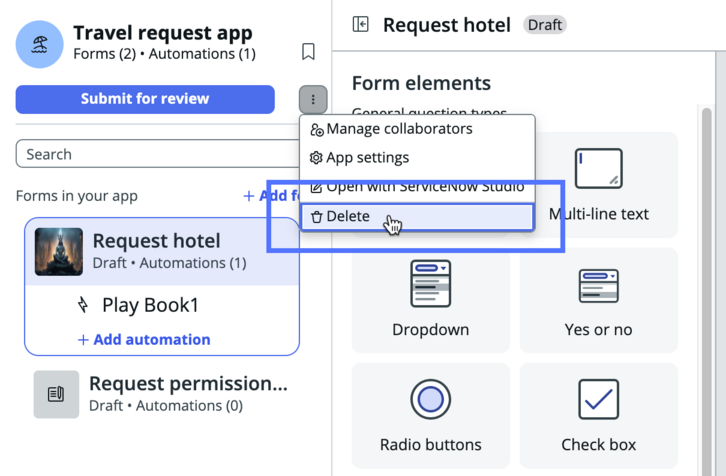Click the Add form link

[x=271, y=196]
